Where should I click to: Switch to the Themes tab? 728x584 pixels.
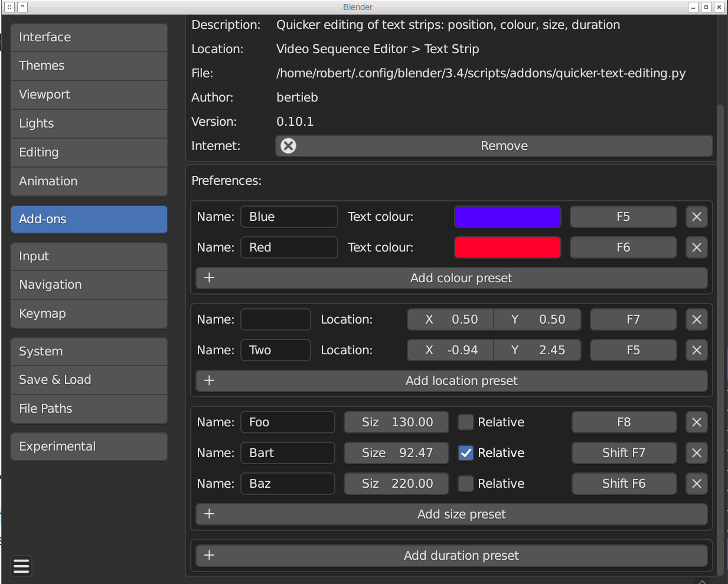point(89,66)
